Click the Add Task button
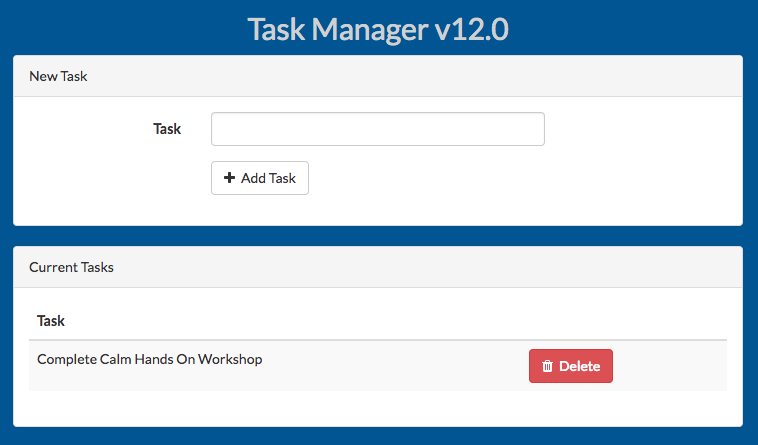Image resolution: width=758 pixels, height=445 pixels. pyautogui.click(x=260, y=178)
